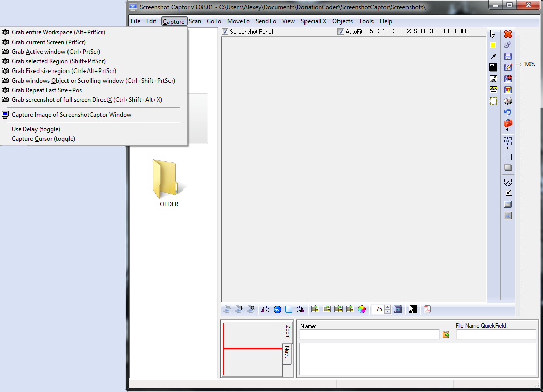543x392 pixels.
Task: Choose Grab entire Workspace
Action: pos(58,32)
